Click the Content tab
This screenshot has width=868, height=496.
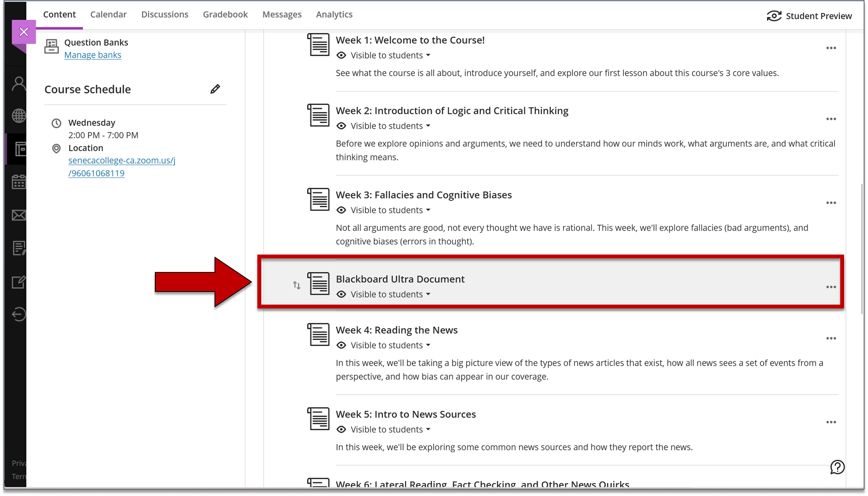pyautogui.click(x=59, y=14)
